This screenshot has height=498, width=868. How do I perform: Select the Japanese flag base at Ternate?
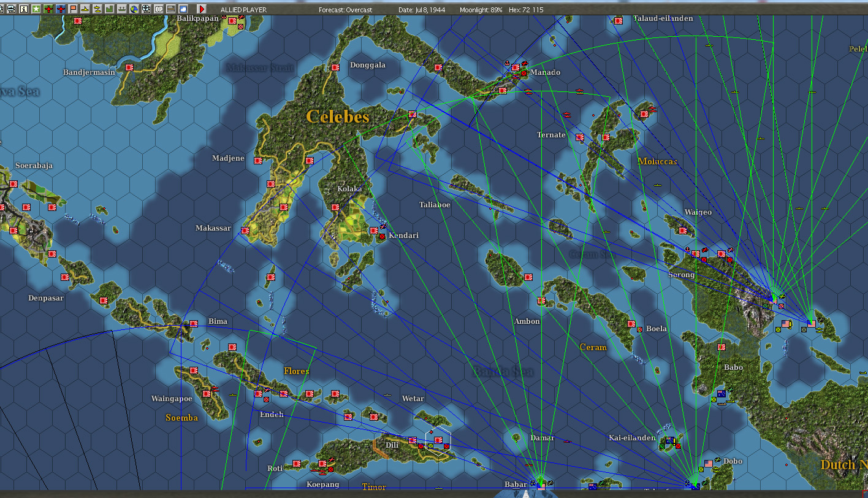click(x=579, y=137)
